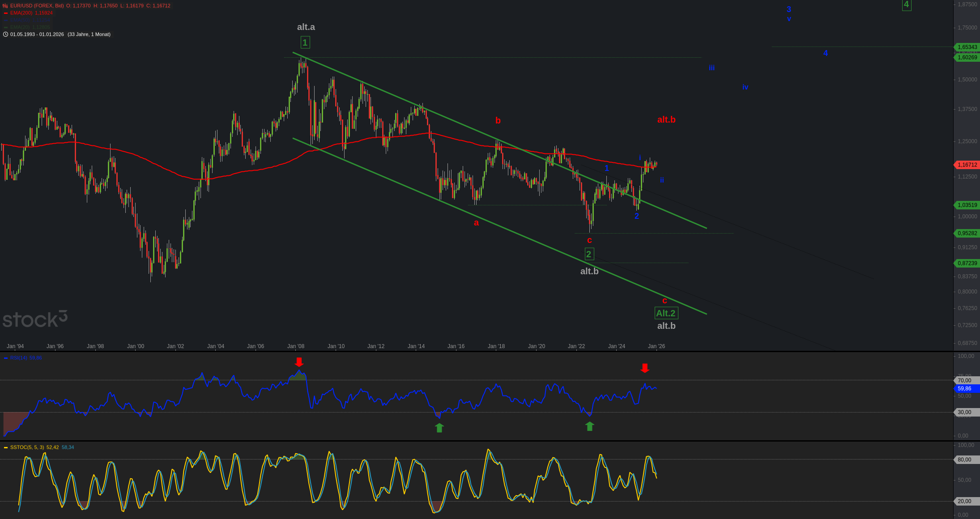Screen dimensions: 980x519
Task: Click Jan '08 on the time axis
Action: click(x=296, y=346)
